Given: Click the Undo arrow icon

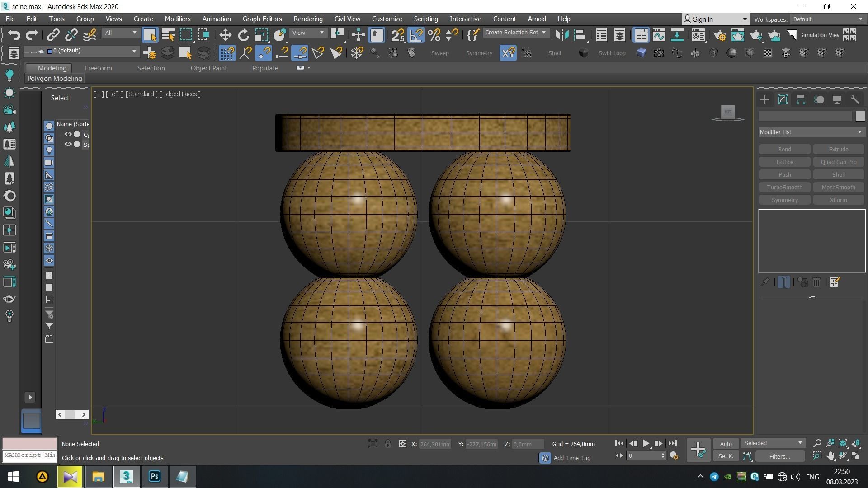Looking at the screenshot, I should pyautogui.click(x=14, y=35).
